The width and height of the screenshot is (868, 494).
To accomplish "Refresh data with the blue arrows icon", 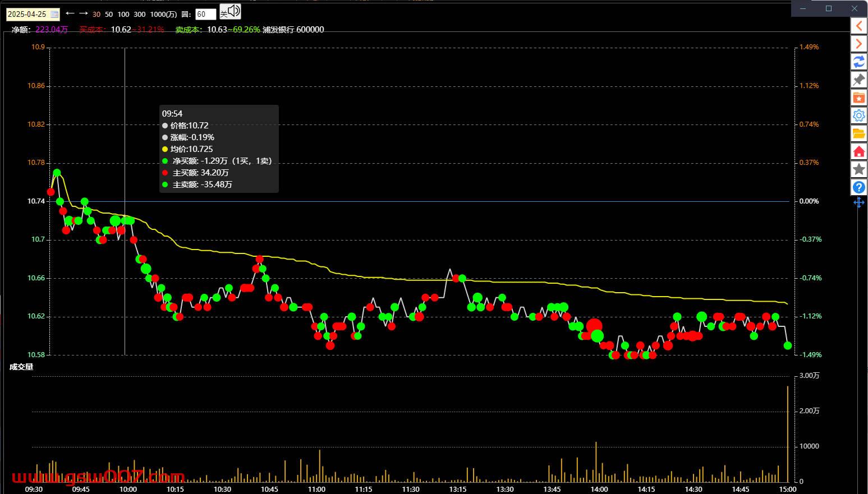I will [x=858, y=62].
